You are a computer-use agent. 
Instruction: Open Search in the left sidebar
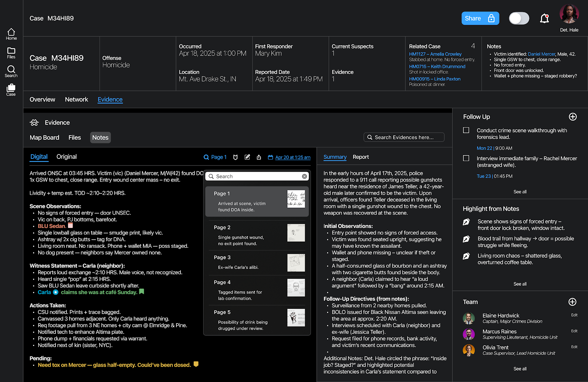click(11, 71)
